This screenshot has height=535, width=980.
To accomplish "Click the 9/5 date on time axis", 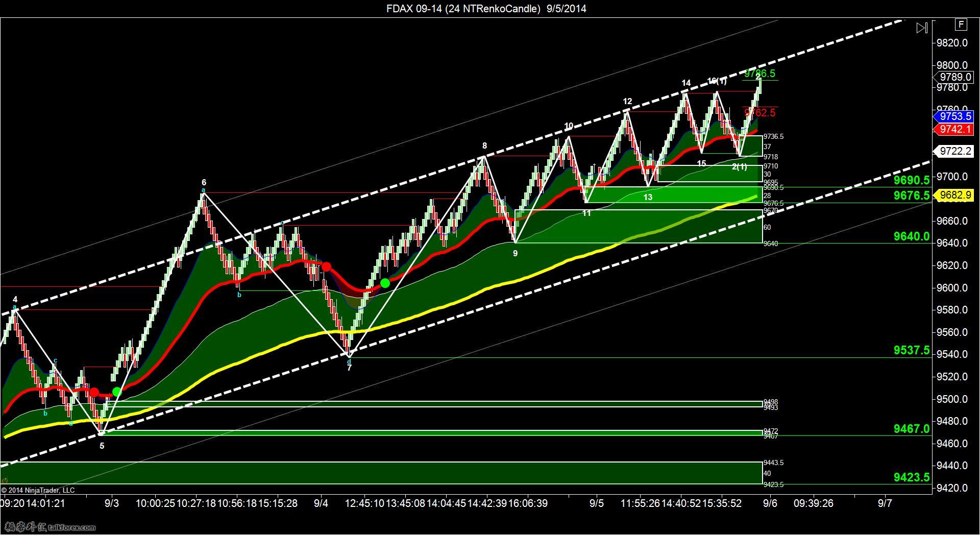I will [597, 503].
